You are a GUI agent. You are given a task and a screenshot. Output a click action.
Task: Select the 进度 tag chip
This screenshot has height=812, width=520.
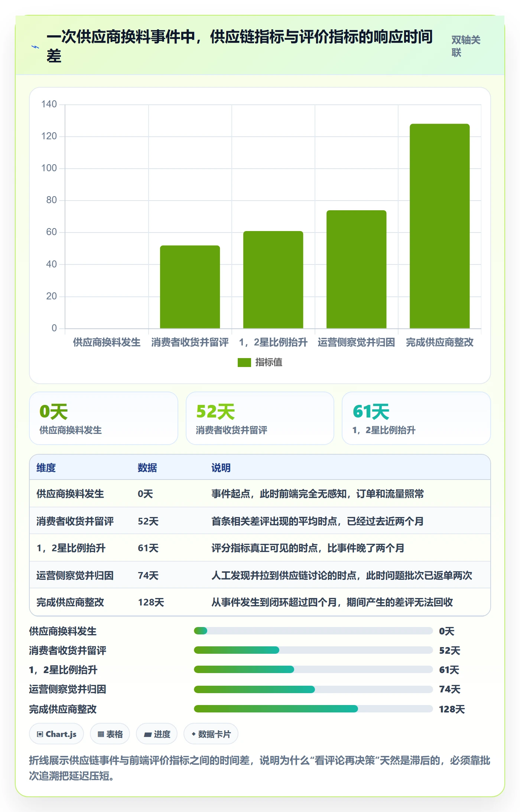(x=157, y=734)
